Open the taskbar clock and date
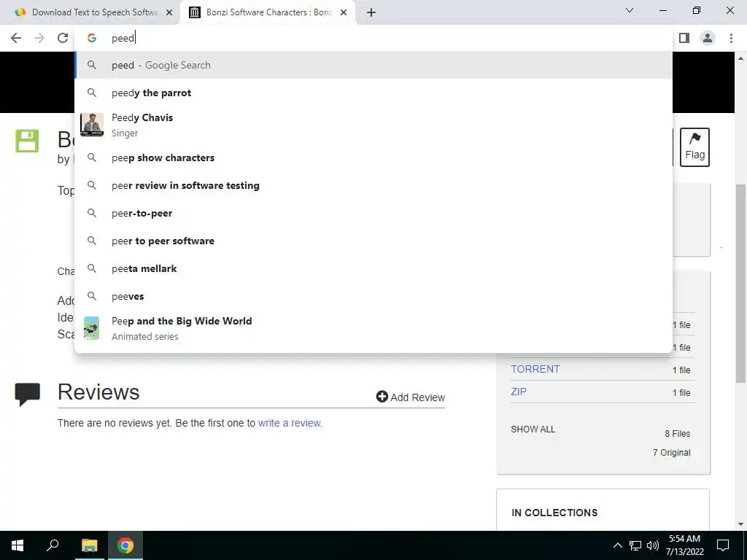 tap(684, 545)
